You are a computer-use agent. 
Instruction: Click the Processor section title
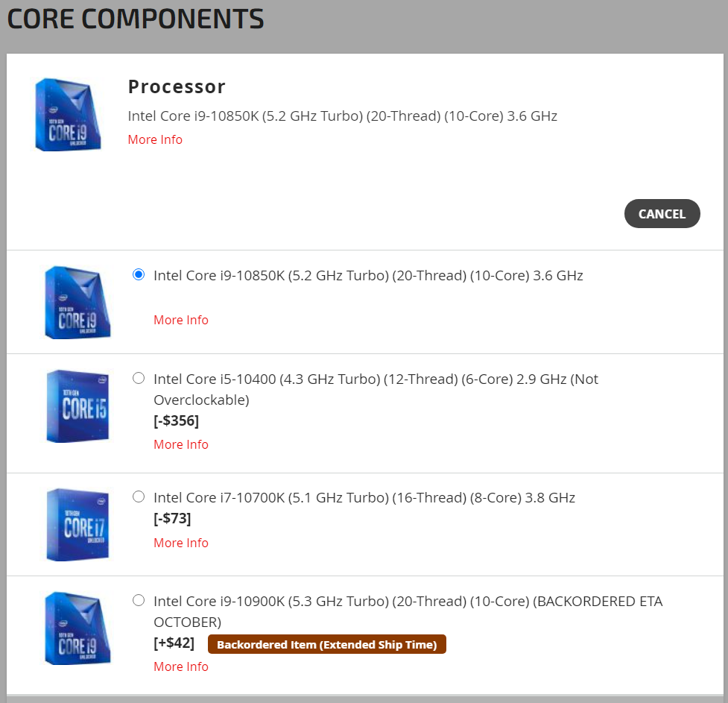coord(177,86)
